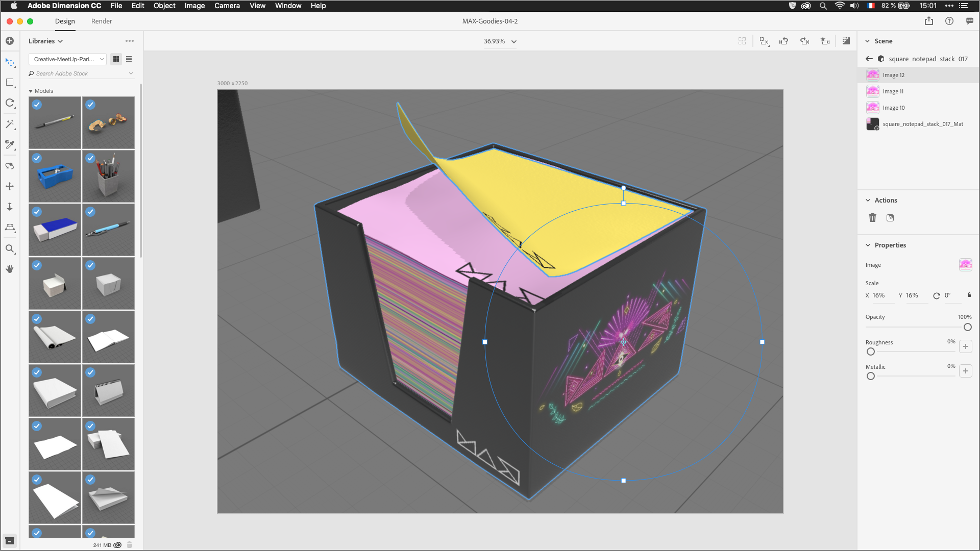
Task: Toggle checkmark on the pencil cup model
Action: coord(90,158)
